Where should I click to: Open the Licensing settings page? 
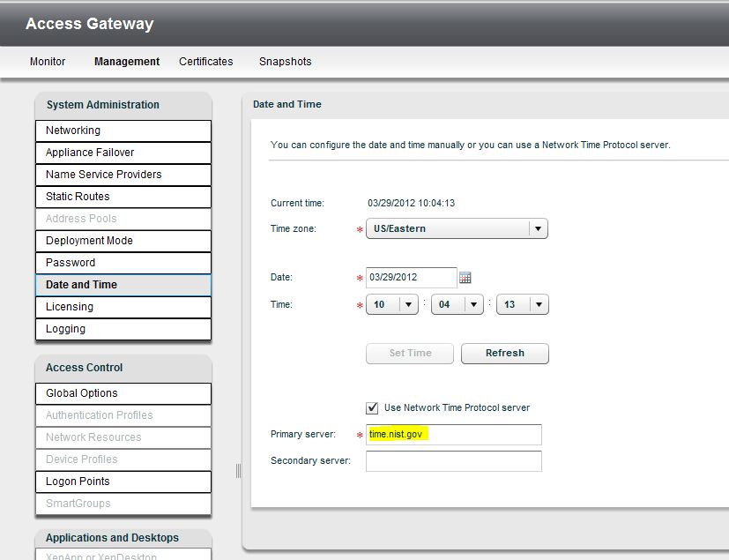(x=123, y=307)
